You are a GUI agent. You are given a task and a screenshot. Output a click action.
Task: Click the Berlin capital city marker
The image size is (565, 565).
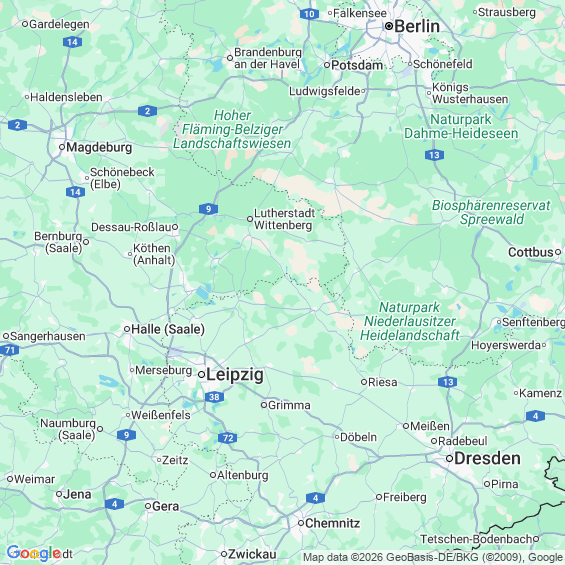(389, 26)
